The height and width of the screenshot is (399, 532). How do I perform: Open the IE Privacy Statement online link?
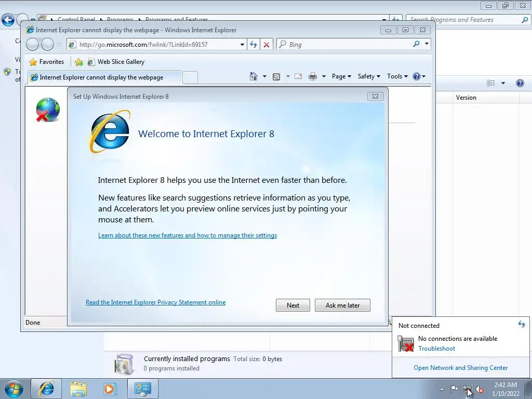tap(155, 302)
